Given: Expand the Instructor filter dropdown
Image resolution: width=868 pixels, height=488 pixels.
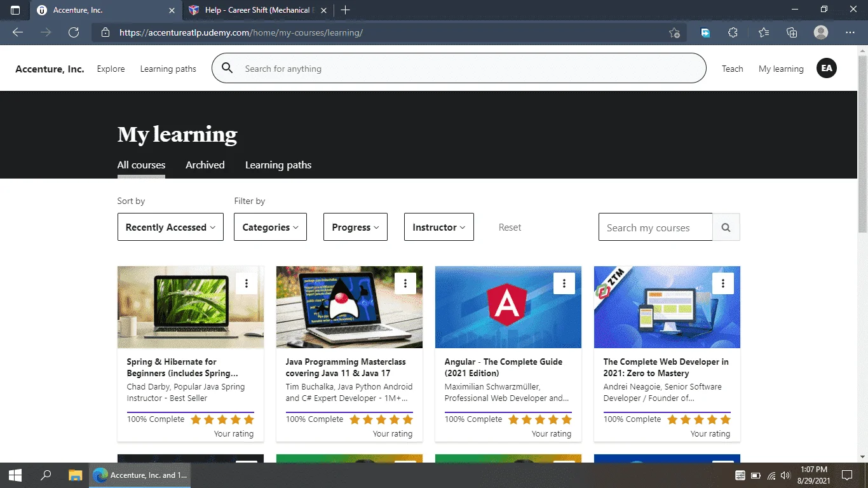Looking at the screenshot, I should (439, 227).
